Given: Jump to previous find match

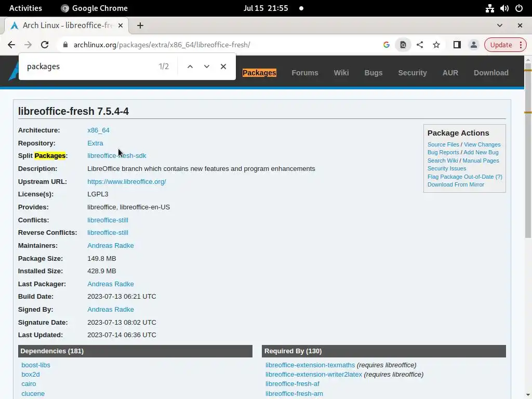Looking at the screenshot, I should coord(190,66).
